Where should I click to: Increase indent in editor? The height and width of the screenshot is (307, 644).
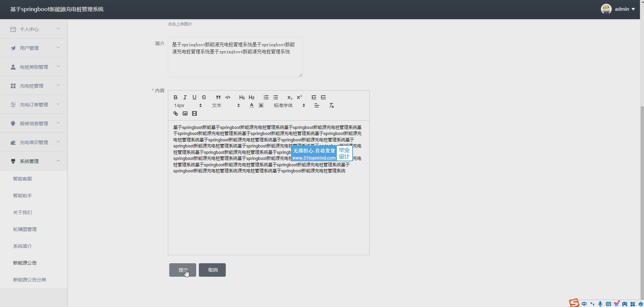click(x=323, y=97)
